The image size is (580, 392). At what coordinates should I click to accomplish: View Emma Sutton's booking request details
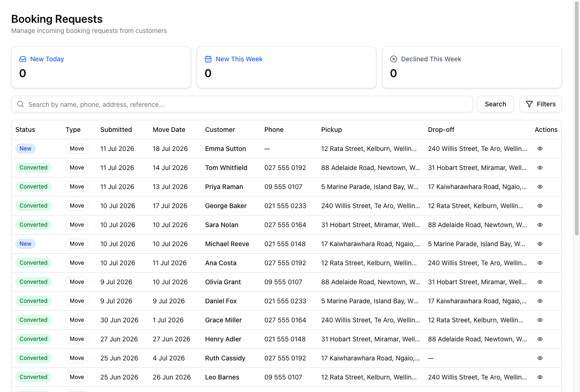(540, 149)
